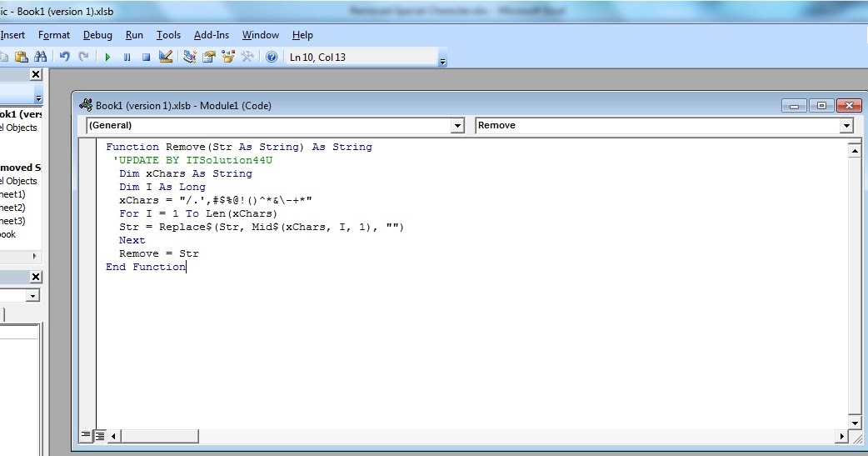Click code scrollbar left arrow
The height and width of the screenshot is (456, 868).
tap(113, 436)
